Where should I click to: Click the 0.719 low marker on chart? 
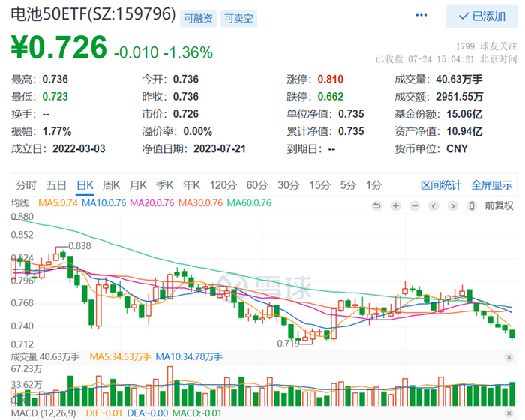click(x=289, y=343)
